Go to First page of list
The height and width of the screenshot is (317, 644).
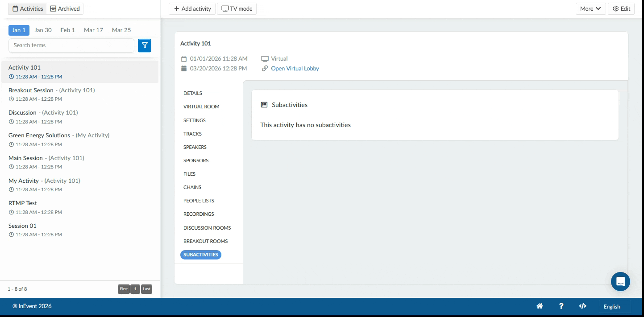[x=124, y=289]
